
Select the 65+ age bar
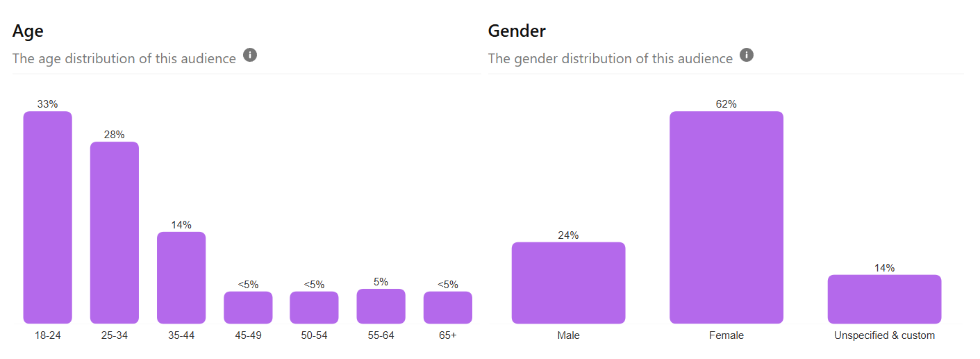coord(448,308)
